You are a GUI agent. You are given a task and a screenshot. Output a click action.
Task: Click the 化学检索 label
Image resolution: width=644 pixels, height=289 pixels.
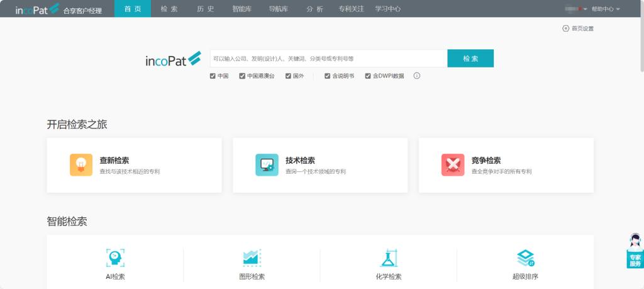389,276
